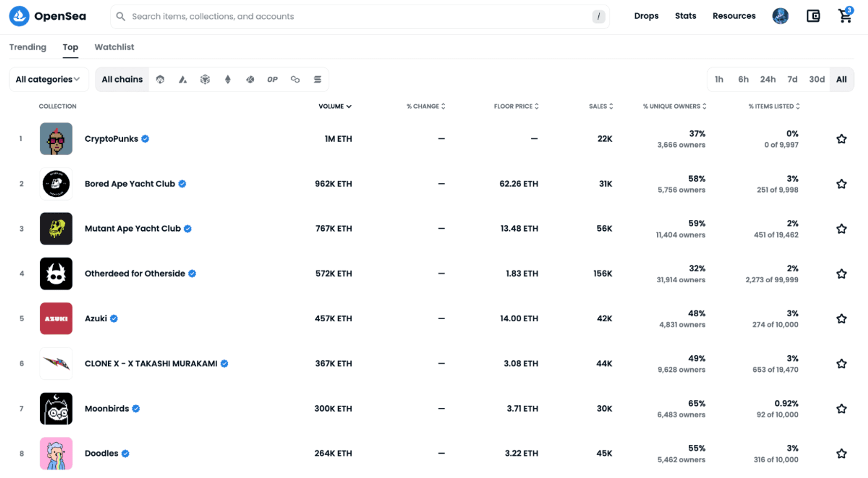Star Otherdeed for Otherside

coord(841,274)
